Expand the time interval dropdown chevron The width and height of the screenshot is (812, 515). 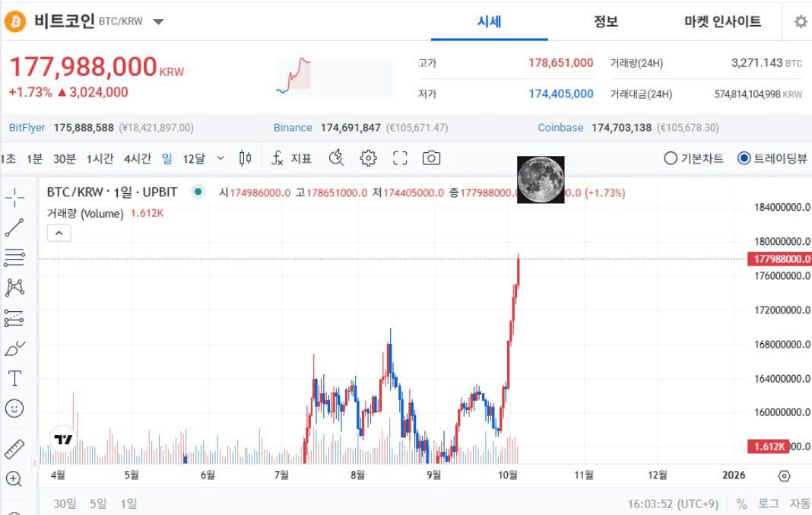220,158
